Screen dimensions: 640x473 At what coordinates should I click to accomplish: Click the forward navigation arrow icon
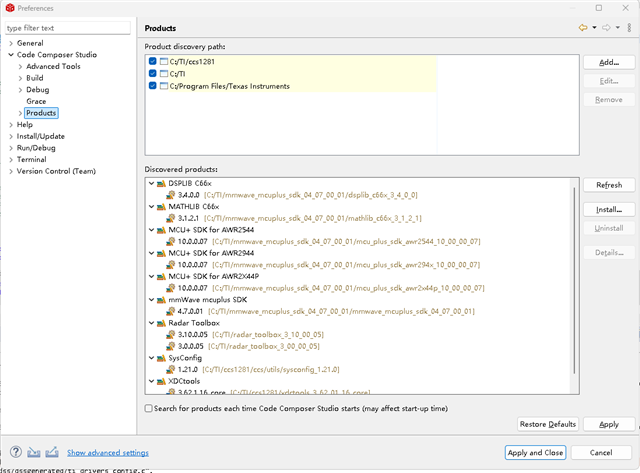[x=606, y=28]
